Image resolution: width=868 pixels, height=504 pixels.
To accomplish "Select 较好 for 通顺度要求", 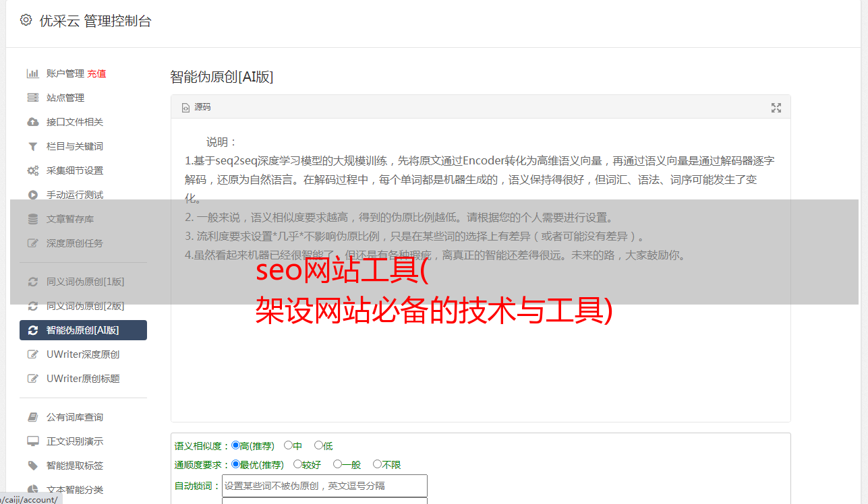I will tap(297, 464).
